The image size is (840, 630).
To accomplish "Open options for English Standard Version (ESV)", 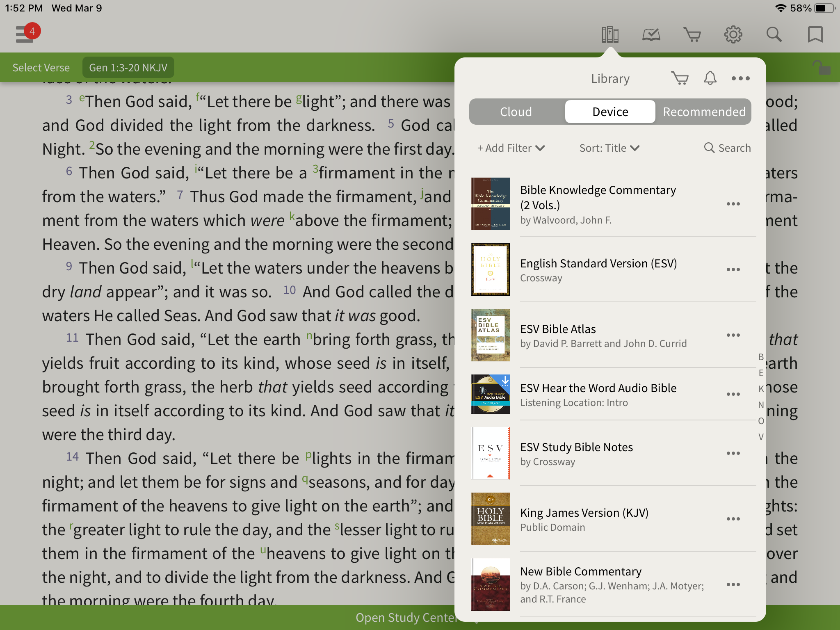I will click(733, 269).
